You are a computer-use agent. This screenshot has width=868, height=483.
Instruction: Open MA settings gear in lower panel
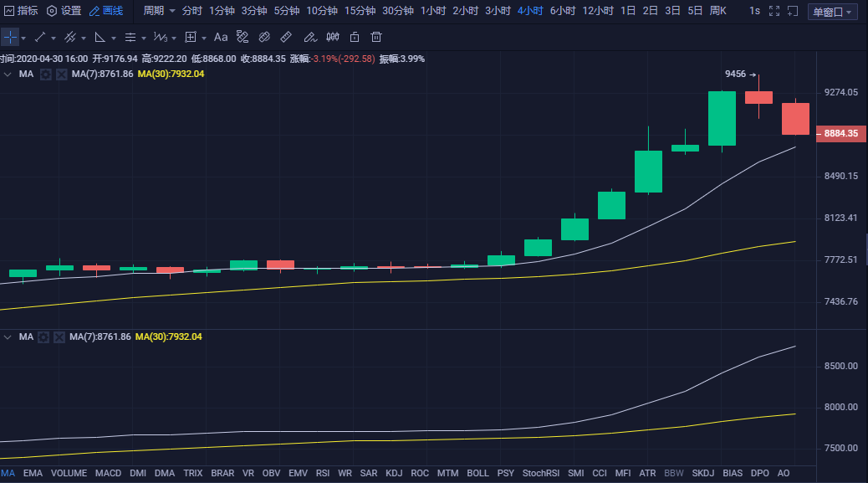point(43,337)
